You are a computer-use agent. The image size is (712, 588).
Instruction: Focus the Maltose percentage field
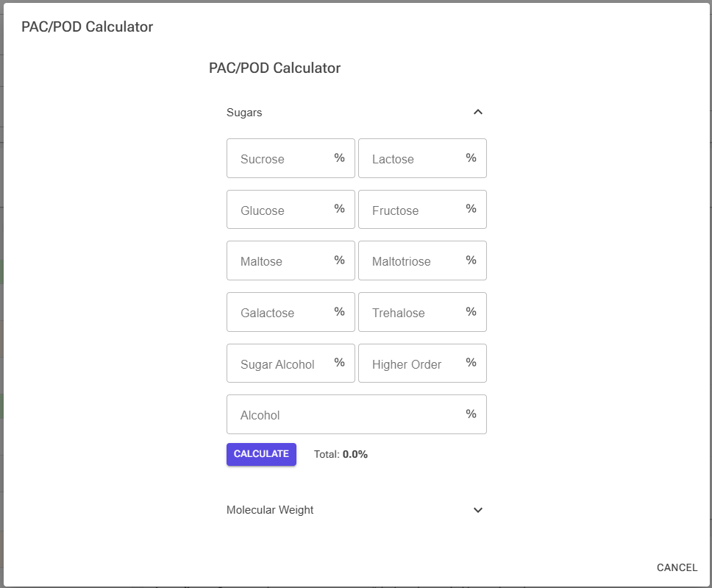291,261
